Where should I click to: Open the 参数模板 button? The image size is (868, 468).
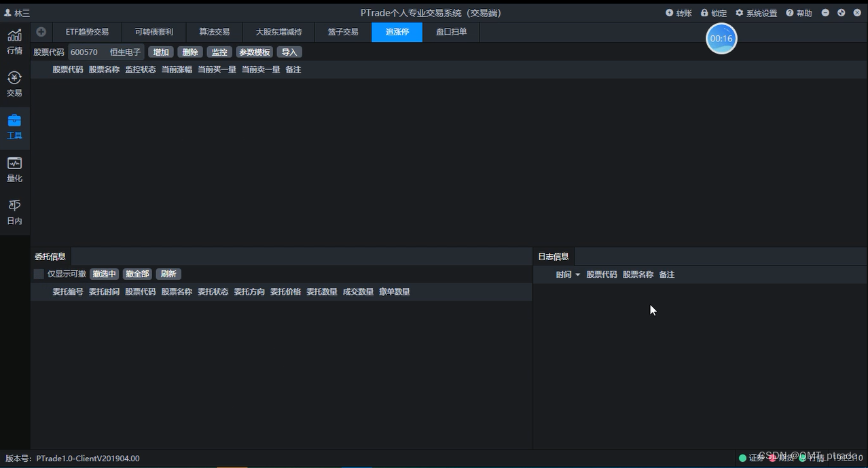(x=255, y=52)
